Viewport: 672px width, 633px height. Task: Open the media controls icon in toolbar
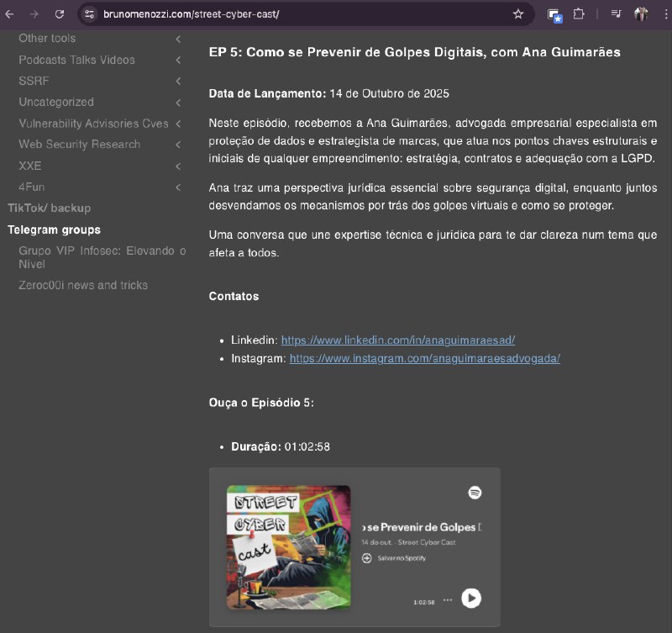(x=616, y=14)
